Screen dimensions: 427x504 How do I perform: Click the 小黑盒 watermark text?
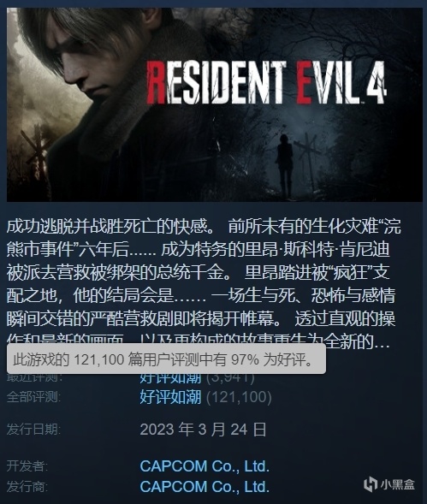pos(397,484)
